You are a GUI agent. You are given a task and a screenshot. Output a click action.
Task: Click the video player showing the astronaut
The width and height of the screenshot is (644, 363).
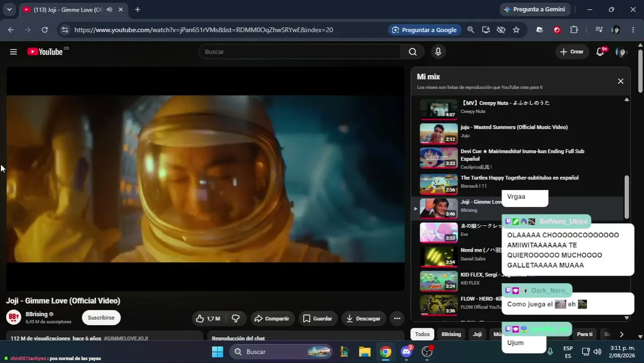click(x=205, y=179)
